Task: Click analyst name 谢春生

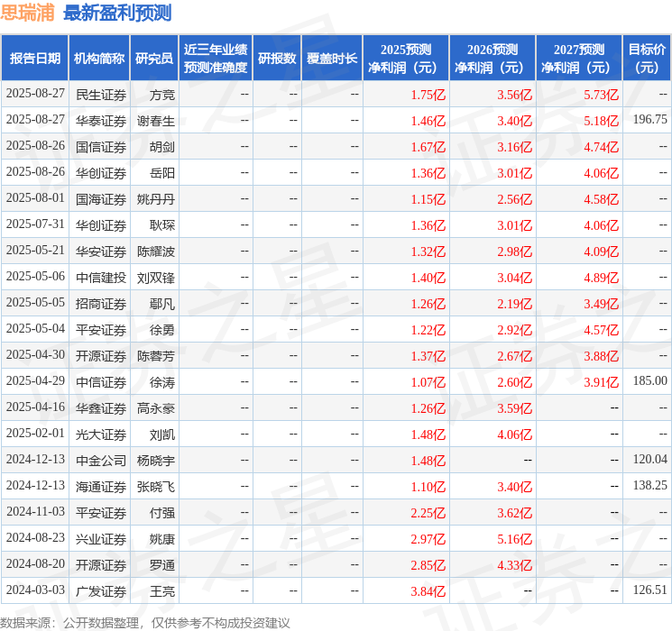Action: [156, 121]
